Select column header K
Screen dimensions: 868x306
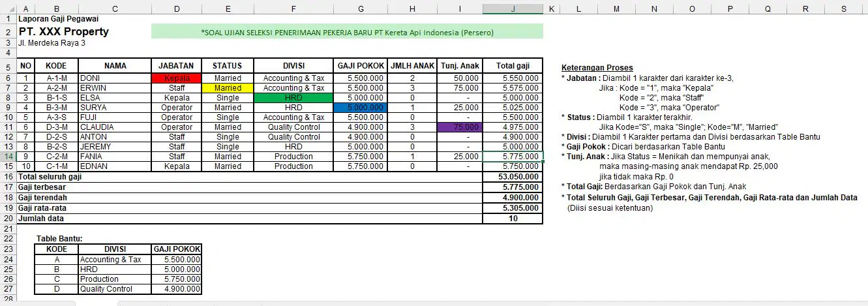coord(551,9)
